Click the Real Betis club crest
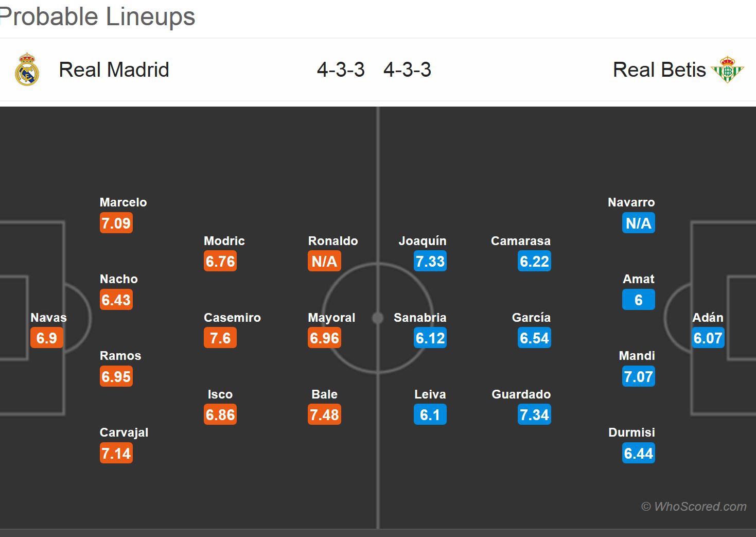The height and width of the screenshot is (537, 756). click(727, 70)
